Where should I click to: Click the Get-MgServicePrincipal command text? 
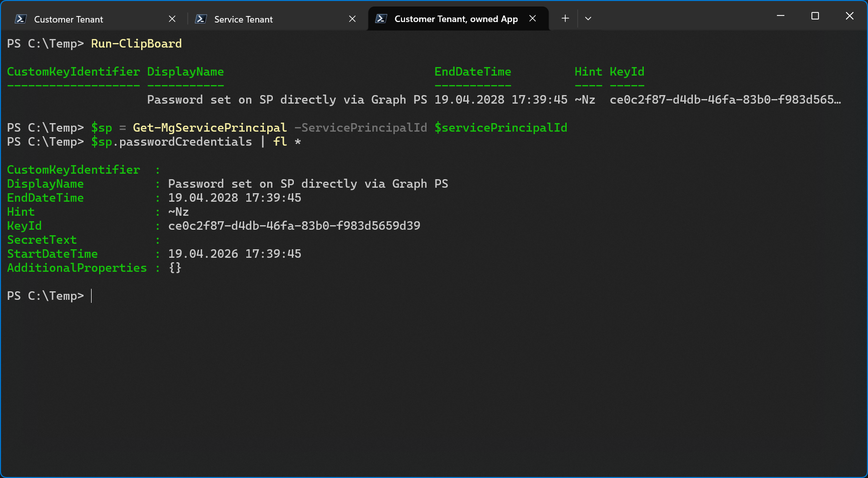coord(210,128)
